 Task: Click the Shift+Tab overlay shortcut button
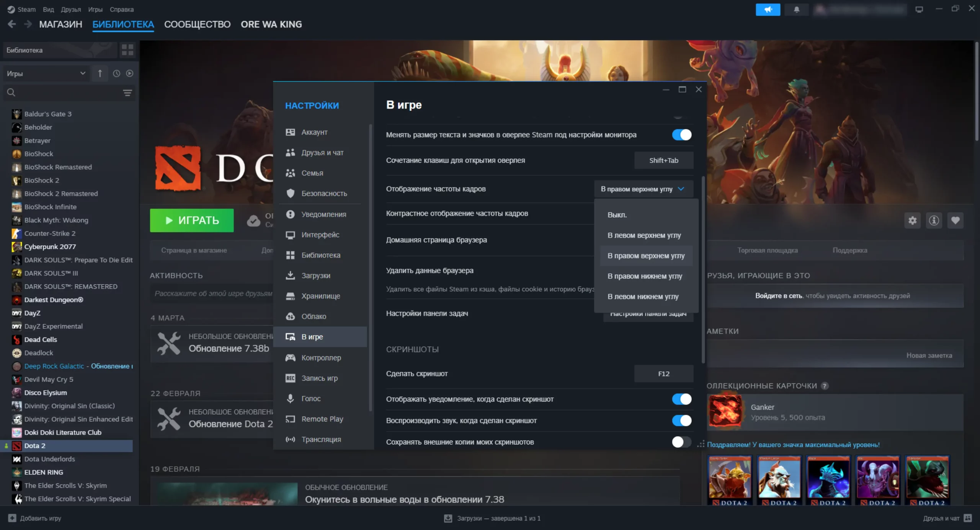pyautogui.click(x=663, y=160)
